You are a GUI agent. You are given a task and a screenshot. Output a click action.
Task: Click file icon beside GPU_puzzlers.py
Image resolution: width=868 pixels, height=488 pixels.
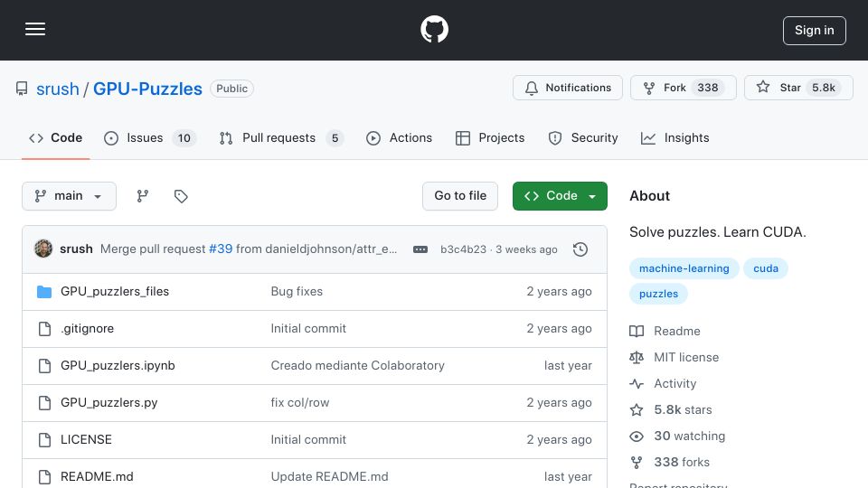pyautogui.click(x=44, y=403)
